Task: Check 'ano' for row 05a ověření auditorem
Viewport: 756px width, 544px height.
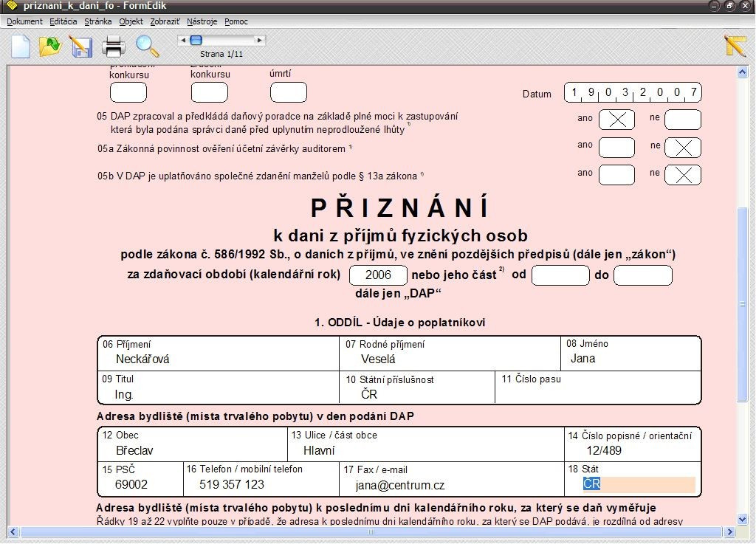Action: tap(616, 148)
